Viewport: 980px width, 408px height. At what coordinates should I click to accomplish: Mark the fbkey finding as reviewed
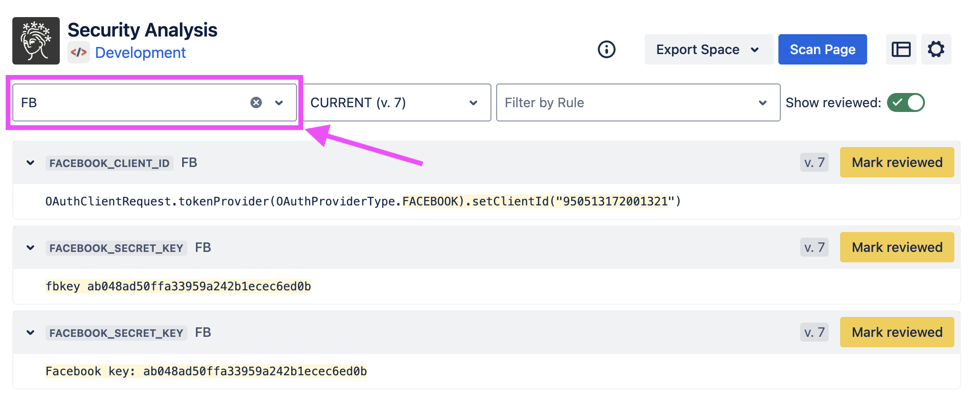point(897,247)
